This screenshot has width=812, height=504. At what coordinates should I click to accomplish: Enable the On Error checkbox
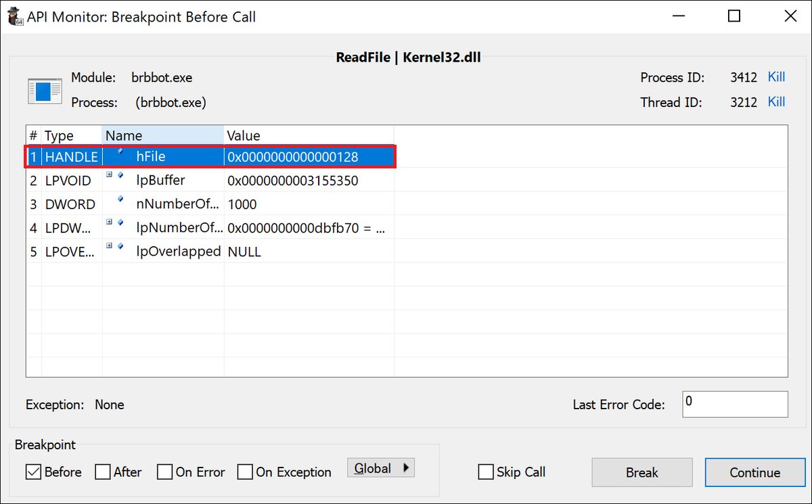[164, 472]
